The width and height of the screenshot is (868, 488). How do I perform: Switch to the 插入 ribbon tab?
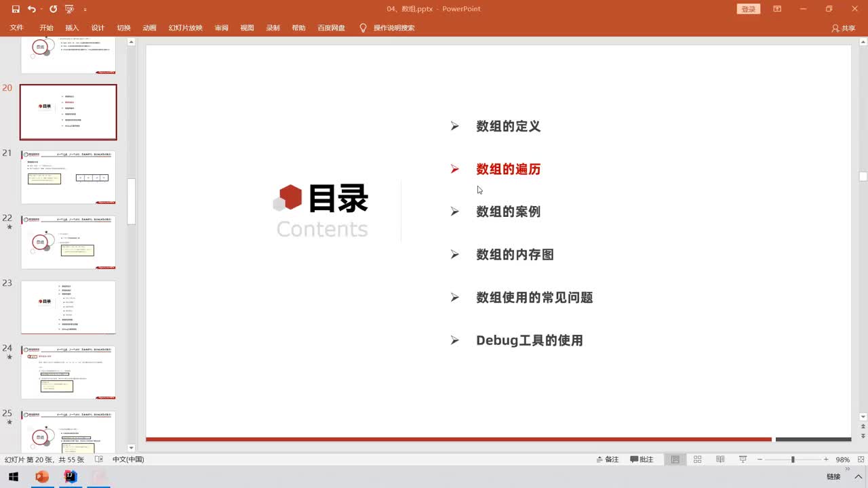[72, 28]
